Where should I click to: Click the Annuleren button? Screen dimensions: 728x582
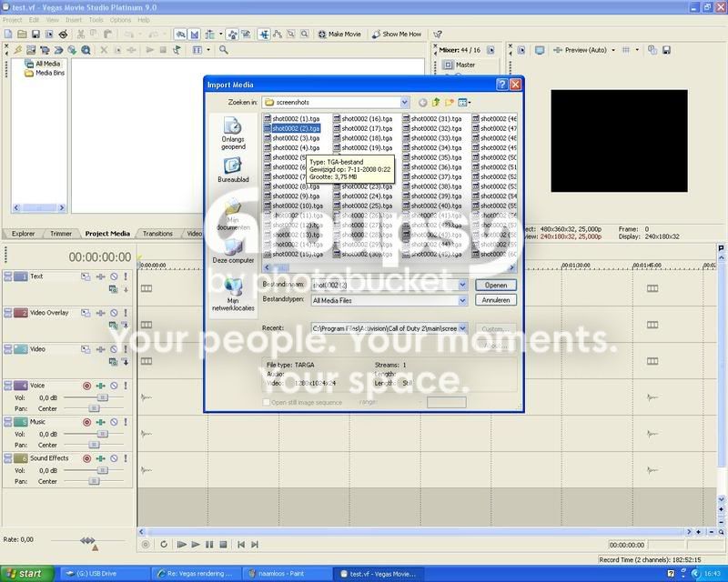495,300
